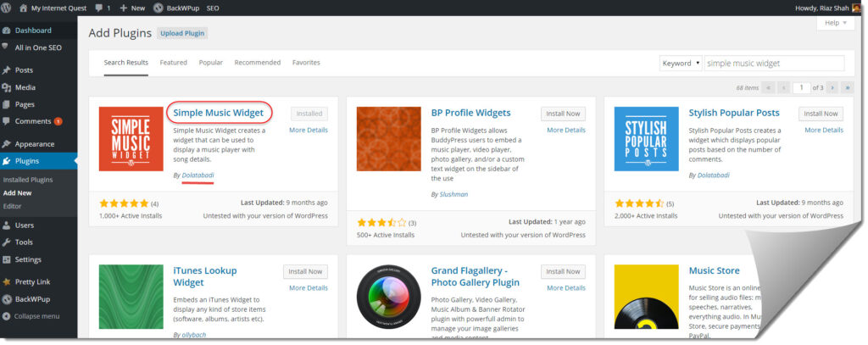
Task: Open ollybach author link
Action: click(x=196, y=335)
